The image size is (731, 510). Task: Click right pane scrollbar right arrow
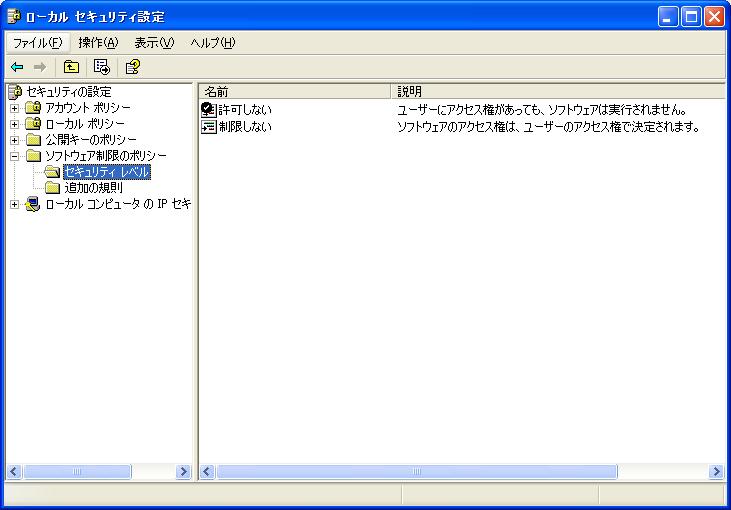click(716, 472)
